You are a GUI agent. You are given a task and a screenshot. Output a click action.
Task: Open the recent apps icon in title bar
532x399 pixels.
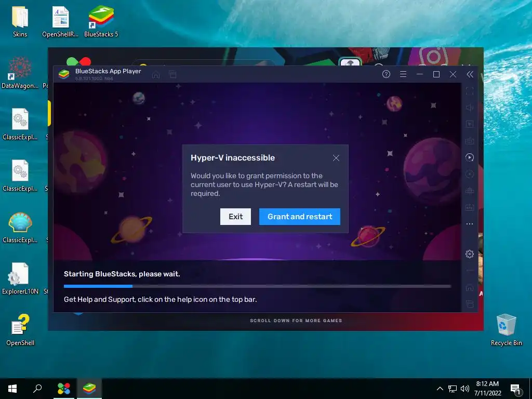point(172,75)
